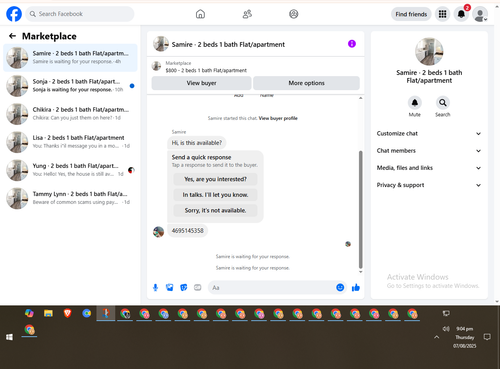This screenshot has height=369, width=500.
Task: Show hidden system tray icons
Action: click(436, 337)
